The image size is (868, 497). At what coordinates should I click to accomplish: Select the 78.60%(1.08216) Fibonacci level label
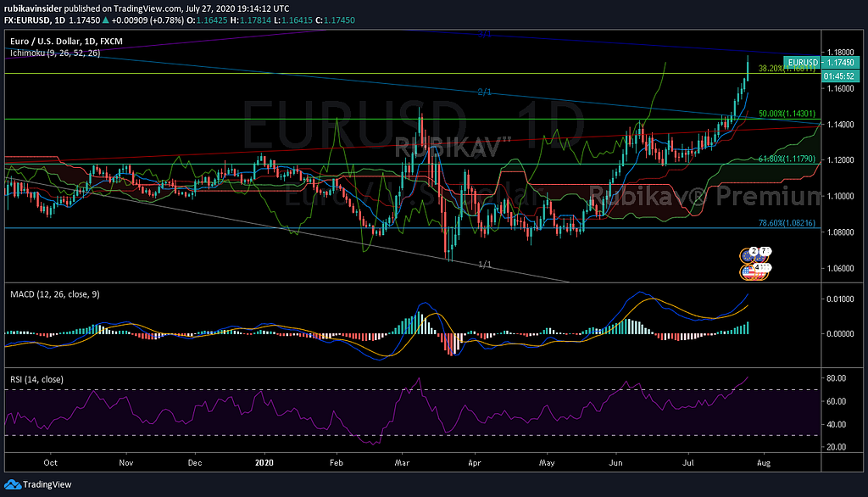787,223
